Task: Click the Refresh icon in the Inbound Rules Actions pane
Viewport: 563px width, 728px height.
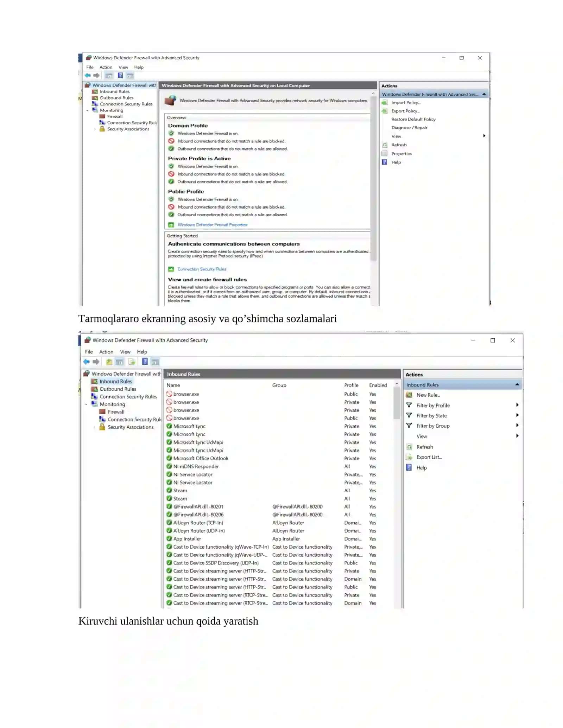Action: point(409,447)
